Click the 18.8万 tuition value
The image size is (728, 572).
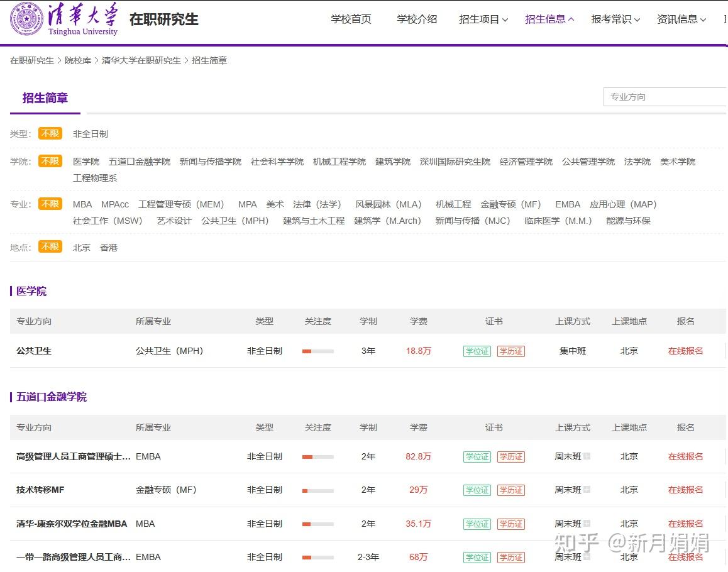point(418,351)
